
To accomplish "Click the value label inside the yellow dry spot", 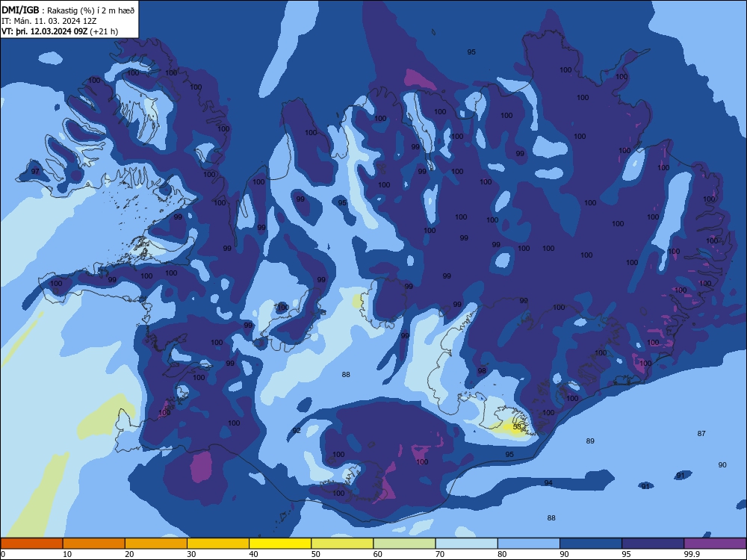I will (x=517, y=426).
